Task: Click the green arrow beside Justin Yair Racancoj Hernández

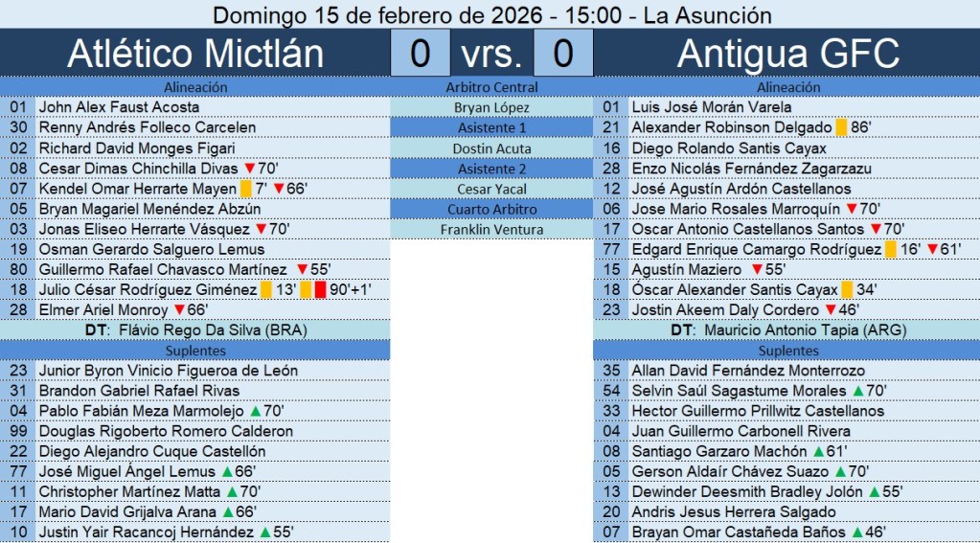Action: tap(263, 532)
